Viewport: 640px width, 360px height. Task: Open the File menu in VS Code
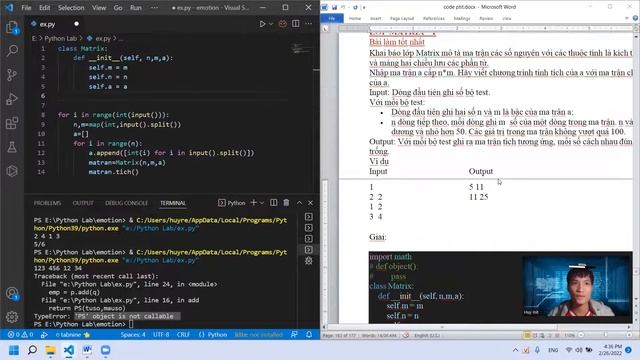tap(26, 8)
